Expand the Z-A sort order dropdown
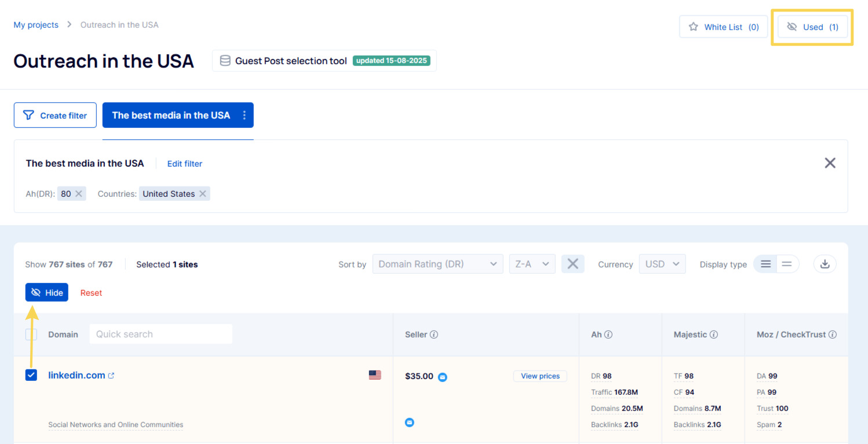 [x=532, y=264]
